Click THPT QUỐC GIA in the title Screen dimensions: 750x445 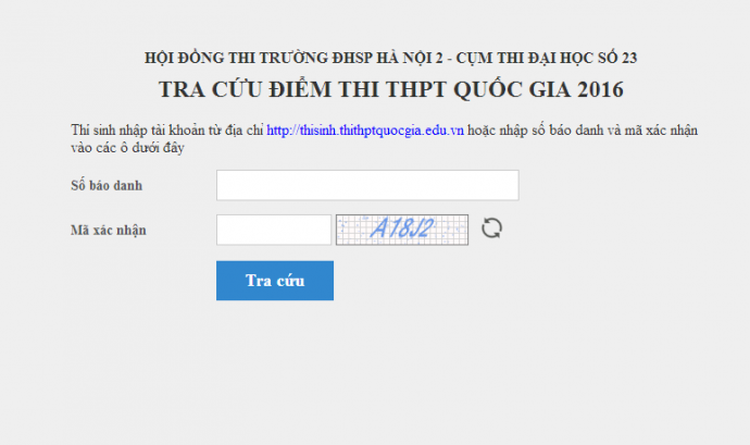coord(476,90)
